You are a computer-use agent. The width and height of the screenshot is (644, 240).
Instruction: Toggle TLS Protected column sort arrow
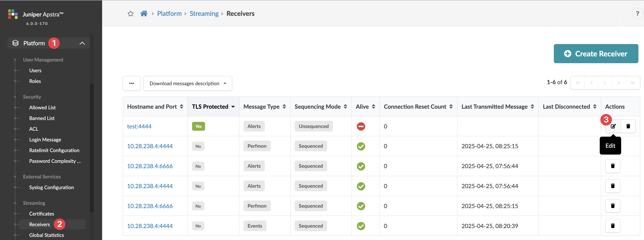233,107
